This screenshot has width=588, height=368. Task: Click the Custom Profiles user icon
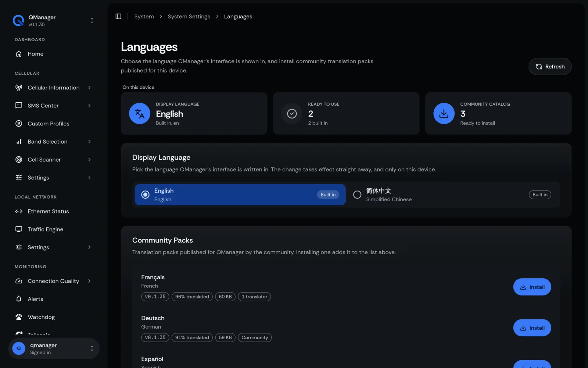pyautogui.click(x=19, y=124)
